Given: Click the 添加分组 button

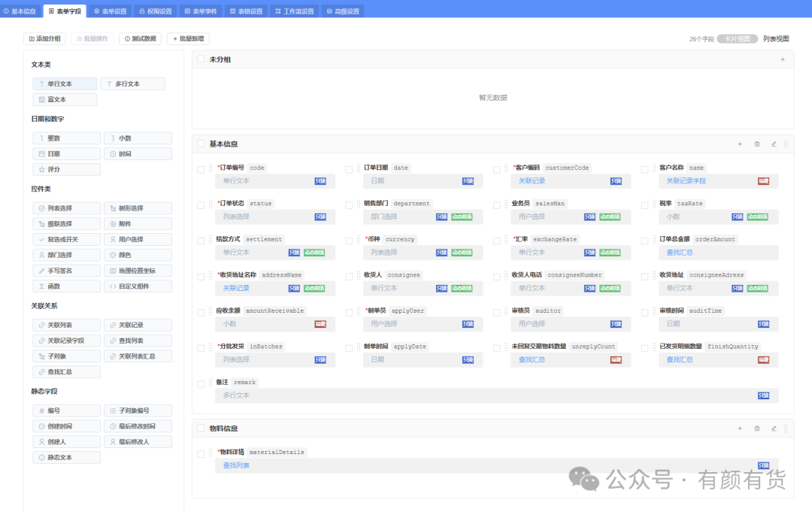Looking at the screenshot, I should coord(44,39).
